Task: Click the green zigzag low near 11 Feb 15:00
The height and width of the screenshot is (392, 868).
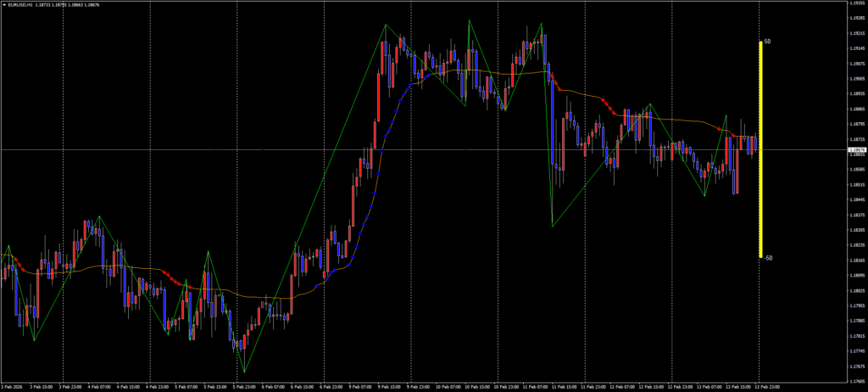Action: [553, 226]
